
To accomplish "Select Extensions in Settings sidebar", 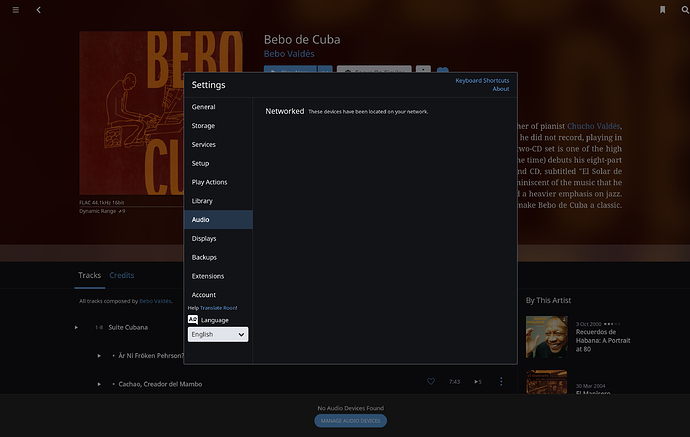I will point(218,276).
